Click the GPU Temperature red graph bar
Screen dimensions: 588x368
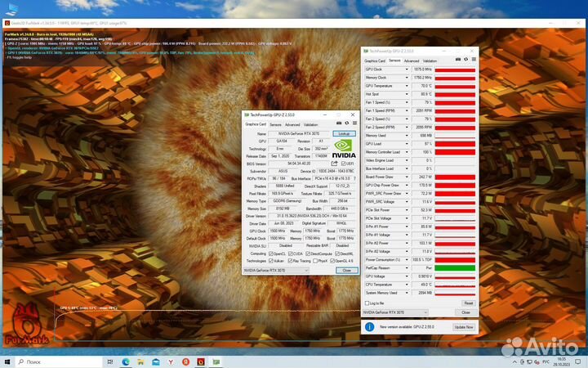pos(455,86)
